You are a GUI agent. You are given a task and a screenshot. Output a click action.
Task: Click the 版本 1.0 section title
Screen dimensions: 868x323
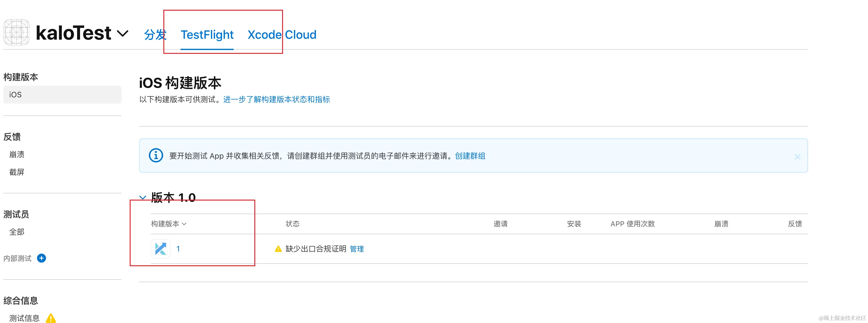point(173,198)
